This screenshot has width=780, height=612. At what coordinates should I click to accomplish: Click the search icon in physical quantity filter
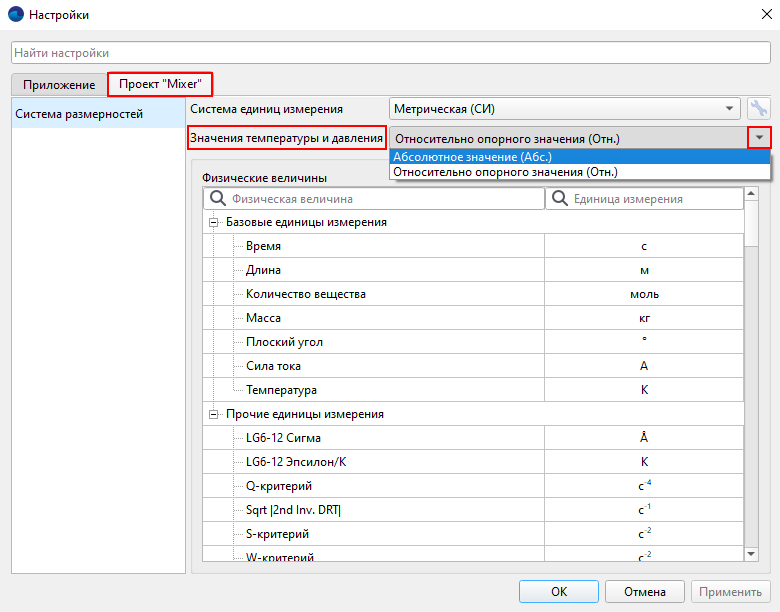[x=218, y=199]
